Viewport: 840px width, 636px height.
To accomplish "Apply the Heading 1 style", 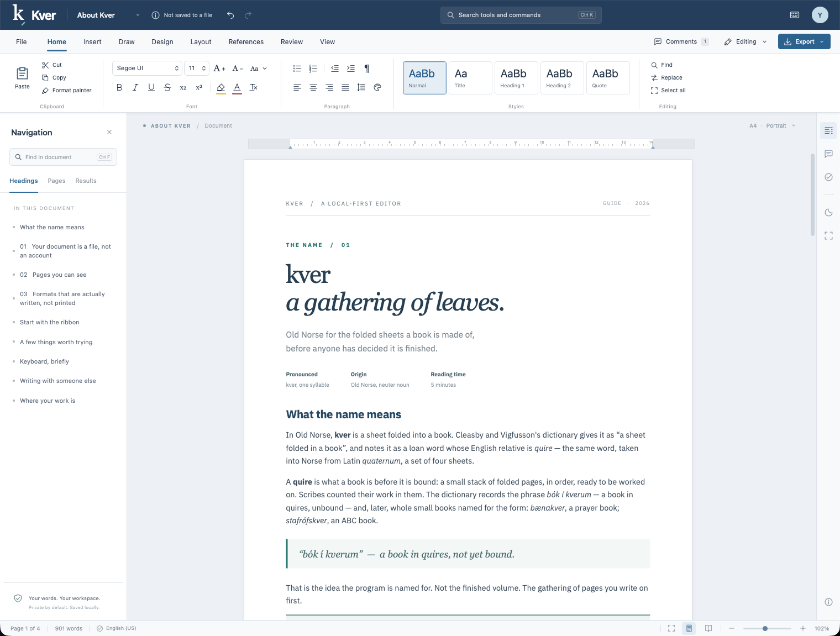I will coord(516,78).
